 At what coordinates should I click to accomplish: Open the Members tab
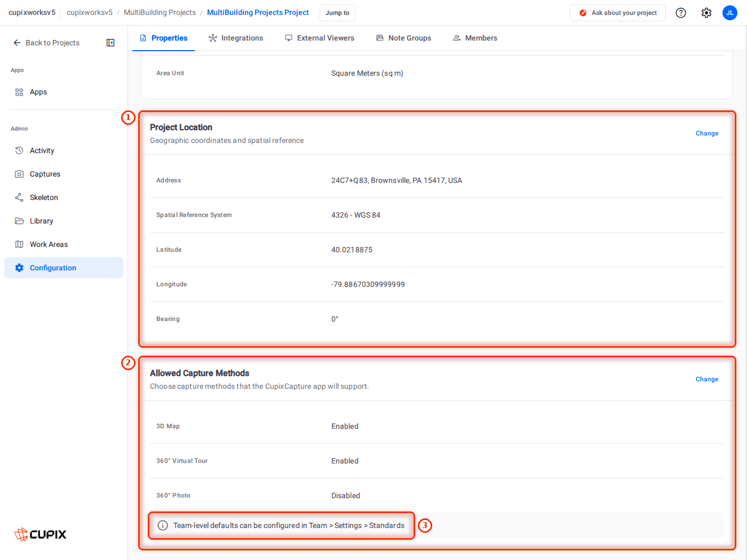pos(475,38)
